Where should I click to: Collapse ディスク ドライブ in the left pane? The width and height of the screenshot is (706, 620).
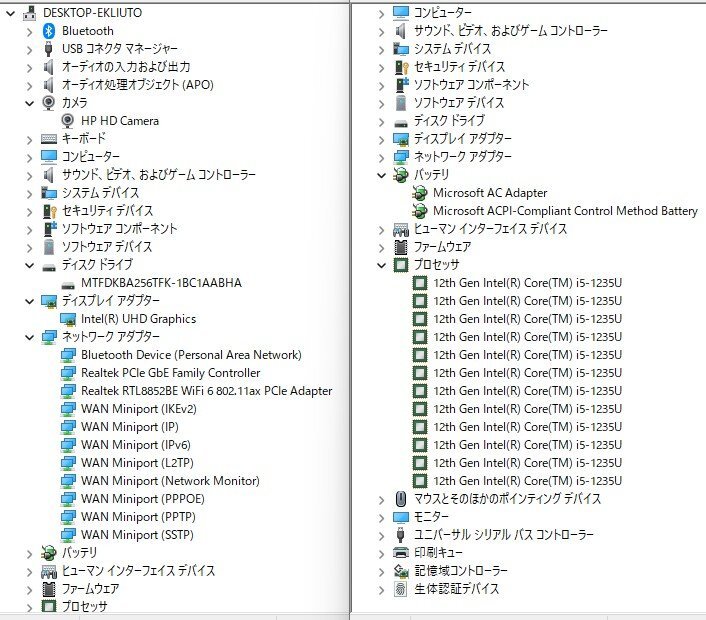[29, 266]
